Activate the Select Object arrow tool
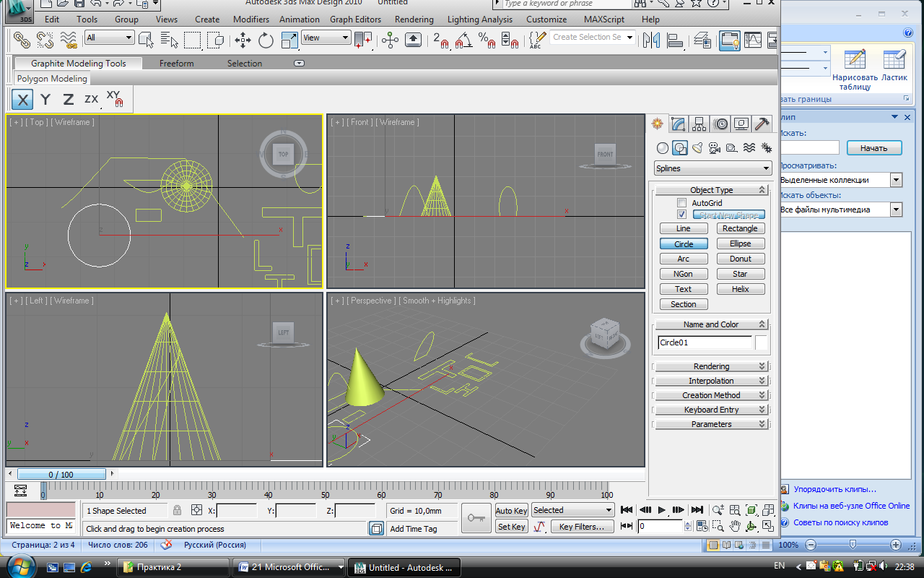The image size is (924, 578). (x=147, y=40)
